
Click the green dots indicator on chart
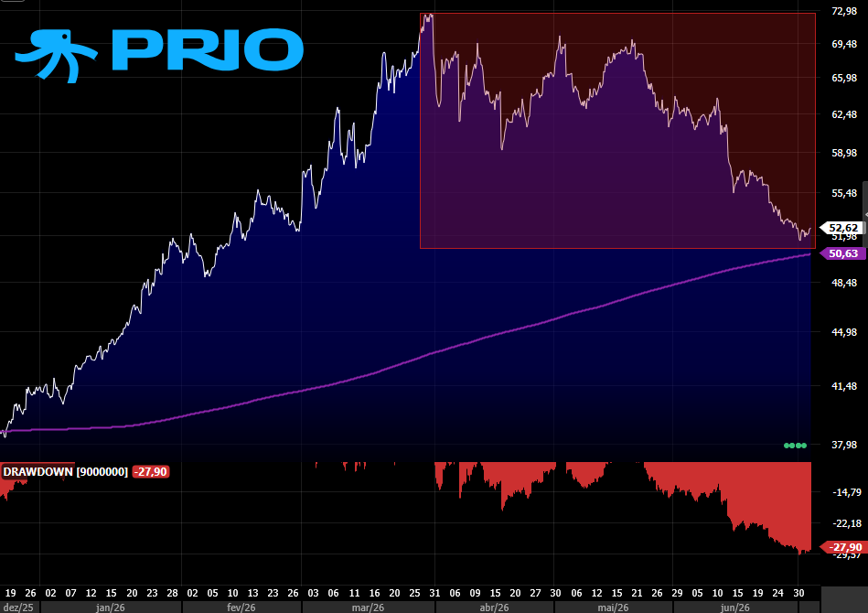pos(796,446)
